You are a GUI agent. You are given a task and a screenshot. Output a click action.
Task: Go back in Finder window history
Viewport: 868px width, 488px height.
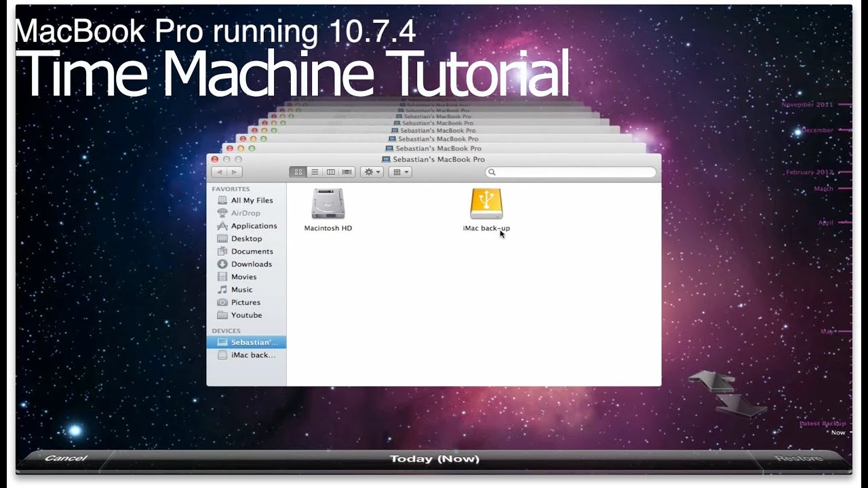[220, 172]
